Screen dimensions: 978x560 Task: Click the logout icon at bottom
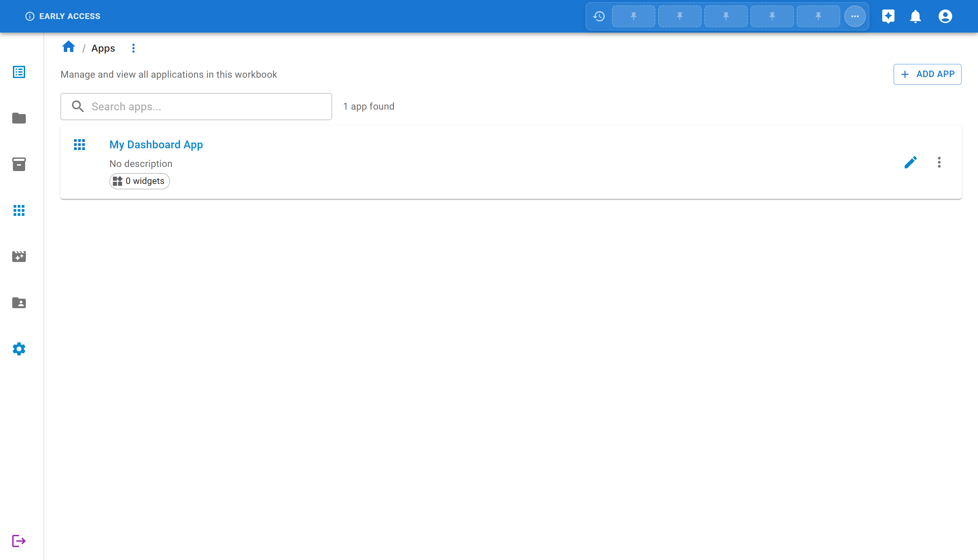point(19,541)
